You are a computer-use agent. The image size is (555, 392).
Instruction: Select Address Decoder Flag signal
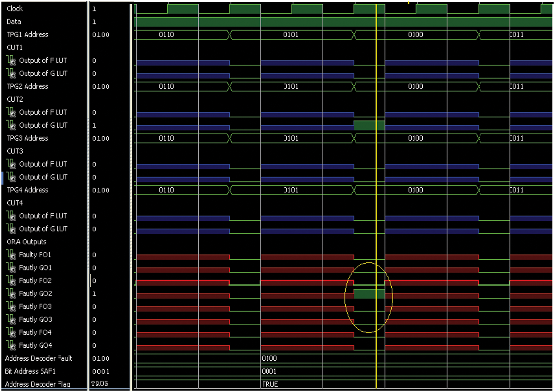tap(38, 384)
